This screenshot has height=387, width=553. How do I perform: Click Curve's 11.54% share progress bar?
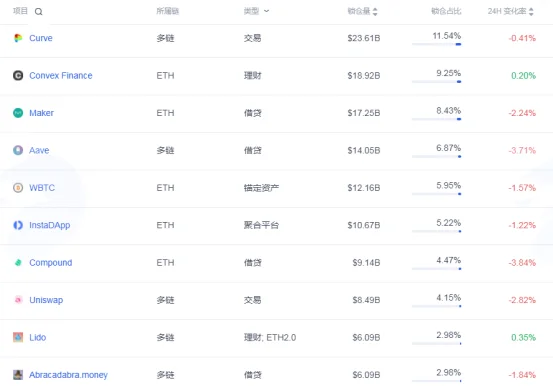pos(437,44)
